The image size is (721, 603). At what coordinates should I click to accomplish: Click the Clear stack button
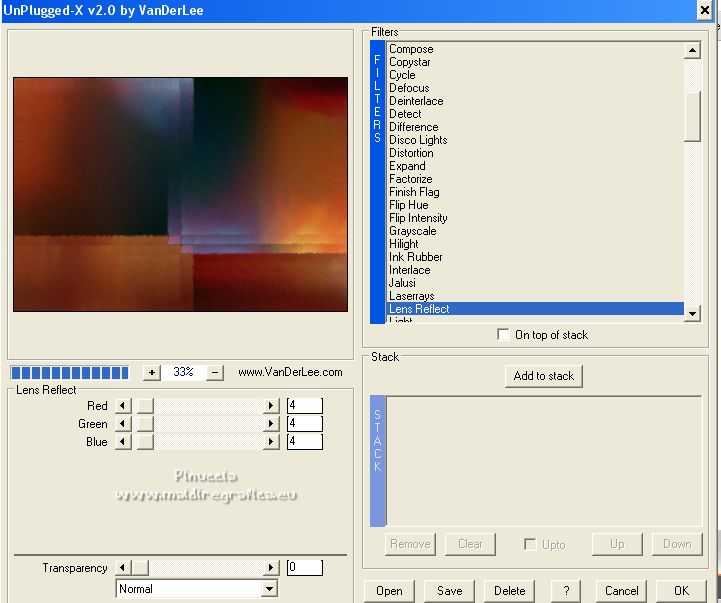pos(470,544)
